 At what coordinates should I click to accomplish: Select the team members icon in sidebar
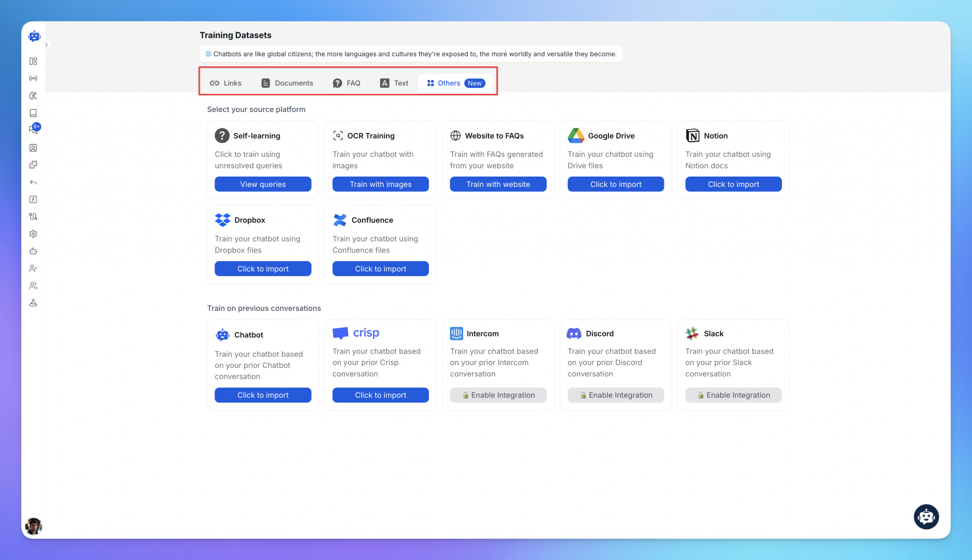pyautogui.click(x=33, y=285)
